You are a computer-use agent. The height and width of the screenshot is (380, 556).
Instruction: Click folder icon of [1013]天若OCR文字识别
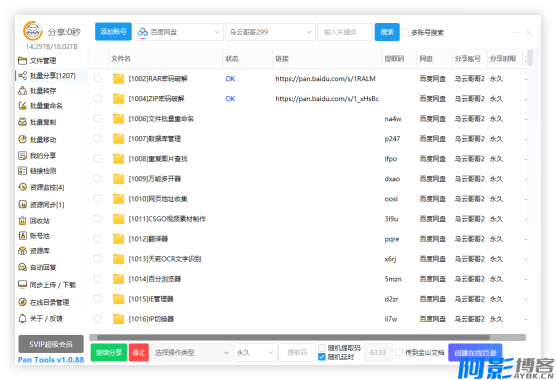[x=118, y=259]
